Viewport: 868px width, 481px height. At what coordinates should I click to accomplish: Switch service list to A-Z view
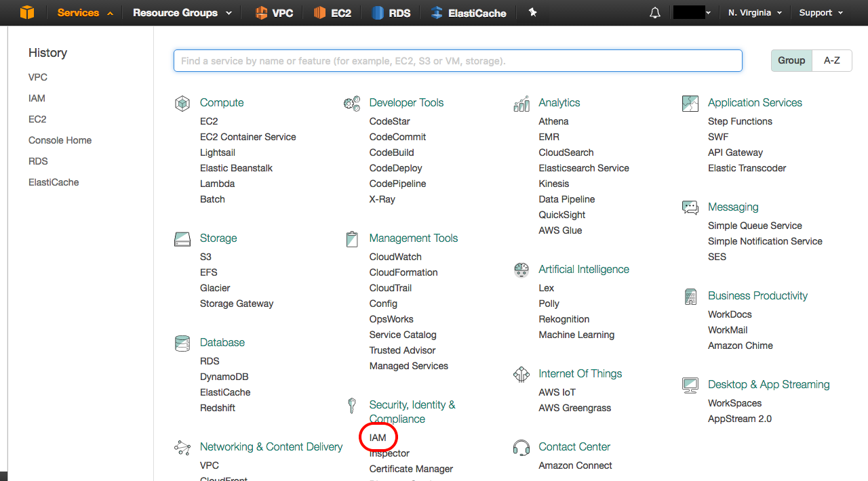(832, 60)
